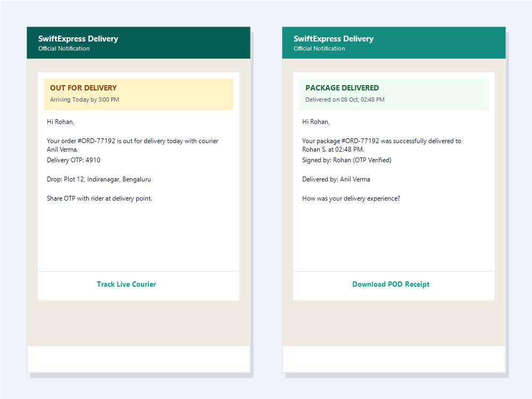
Task: Click 'Share OTP with rider' instruction
Action: pos(99,198)
